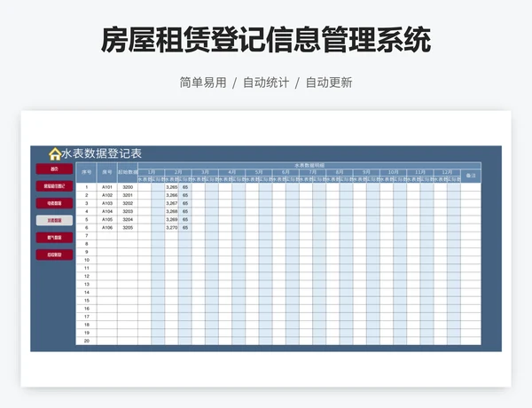
Task: Select room cell A105
Action: pos(107,219)
